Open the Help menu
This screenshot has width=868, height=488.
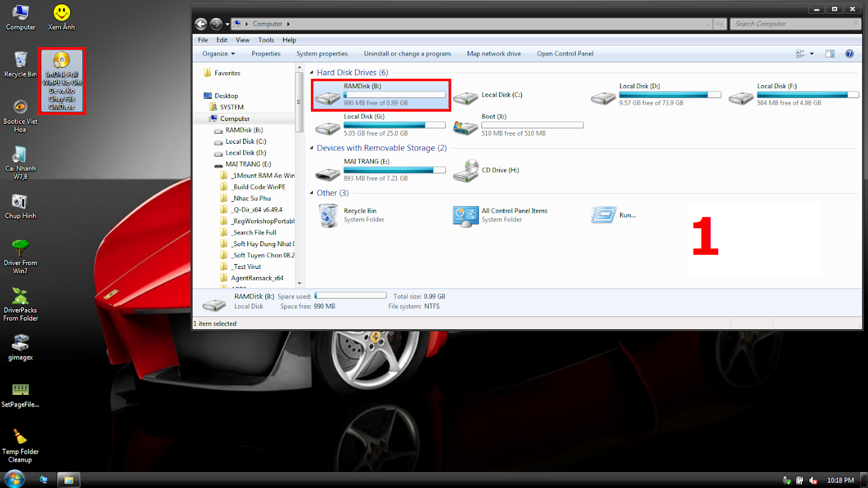(x=289, y=40)
